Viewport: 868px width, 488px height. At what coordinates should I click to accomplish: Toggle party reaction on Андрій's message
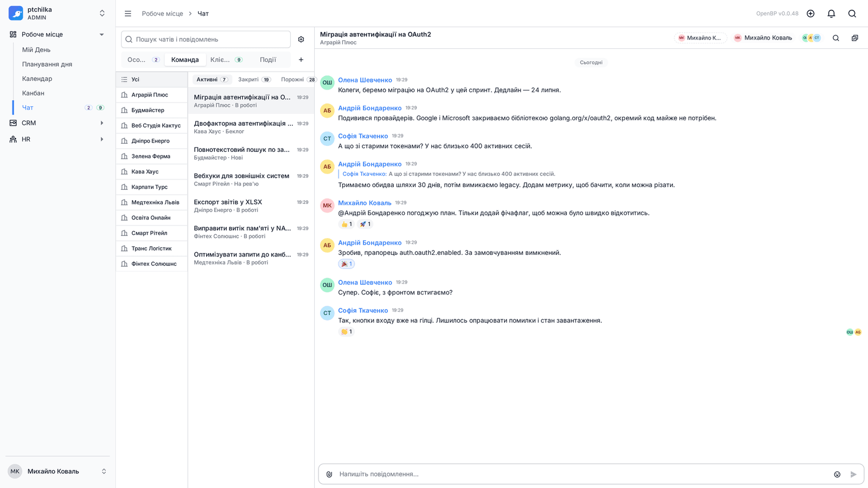[x=347, y=264]
